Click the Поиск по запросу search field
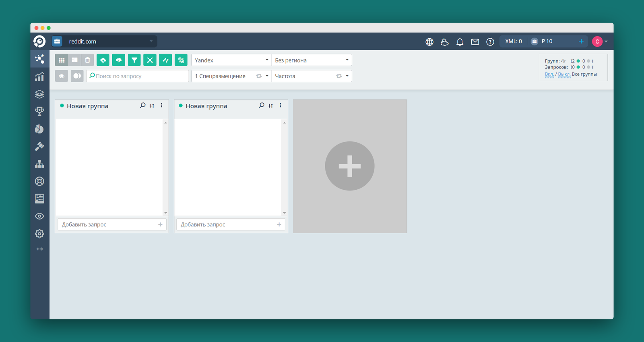The height and width of the screenshot is (342, 644). [x=138, y=76]
